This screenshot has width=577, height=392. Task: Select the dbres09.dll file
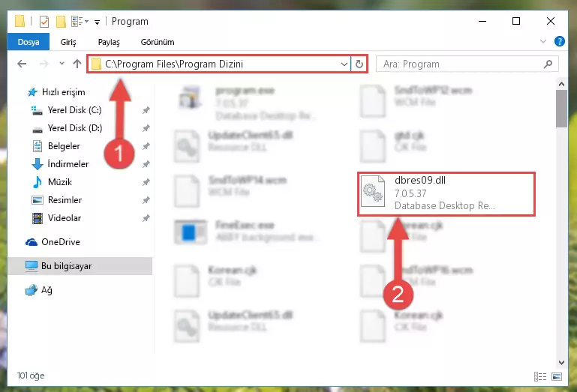pyautogui.click(x=446, y=193)
